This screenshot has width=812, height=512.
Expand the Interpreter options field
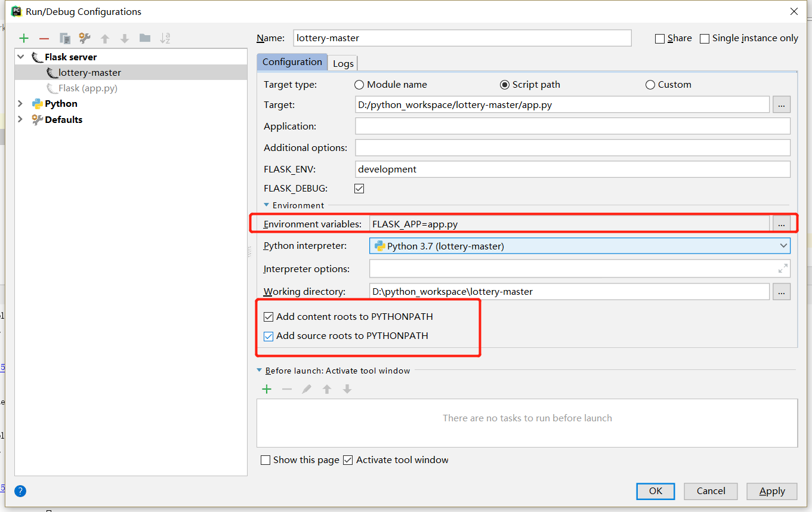(783, 269)
